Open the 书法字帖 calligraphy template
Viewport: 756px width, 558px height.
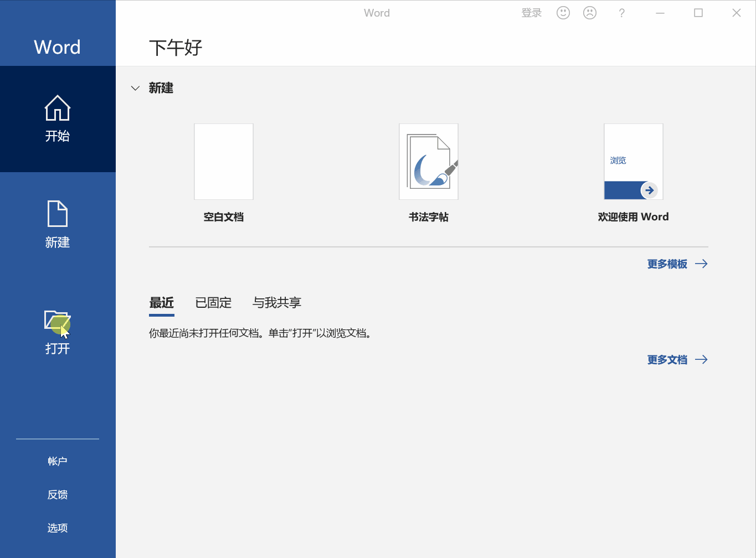pos(428,161)
